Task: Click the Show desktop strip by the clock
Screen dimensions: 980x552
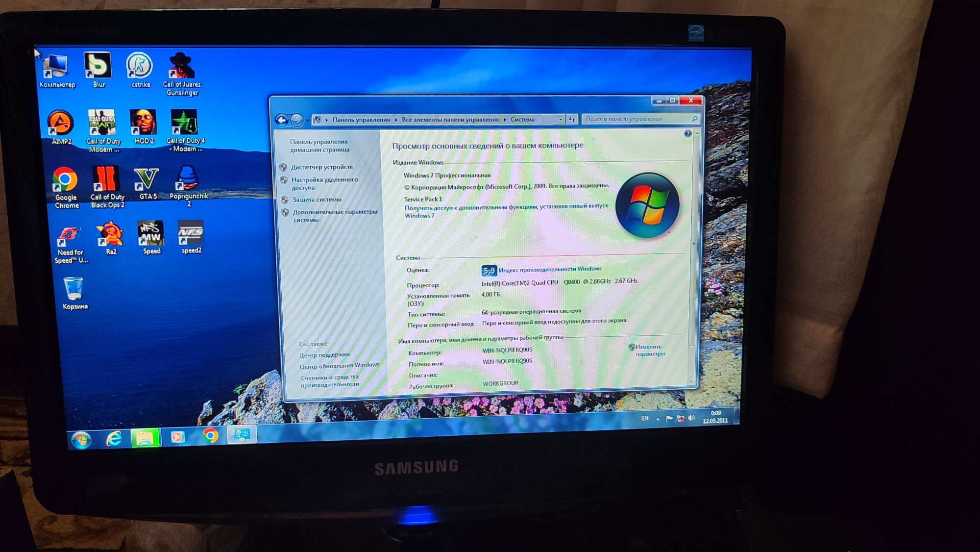Action: (736, 415)
